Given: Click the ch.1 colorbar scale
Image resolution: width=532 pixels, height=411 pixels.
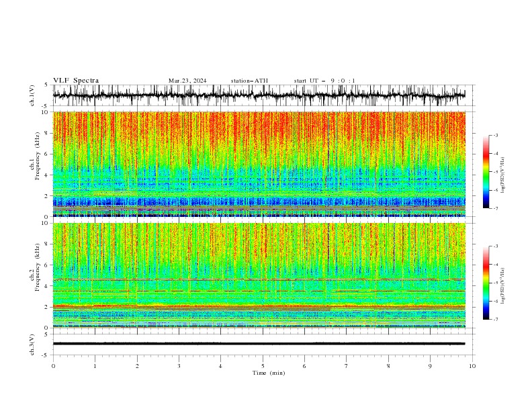Looking at the screenshot, I should click(486, 172).
